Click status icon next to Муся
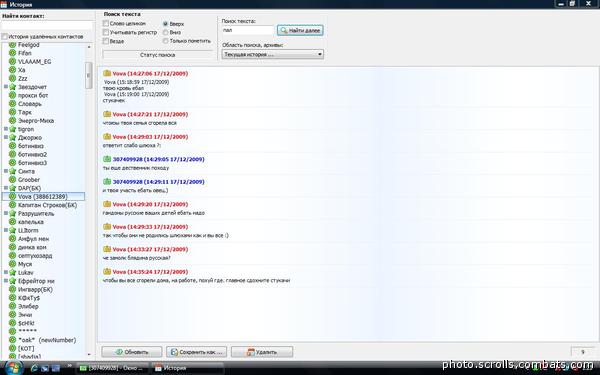 click(12, 264)
